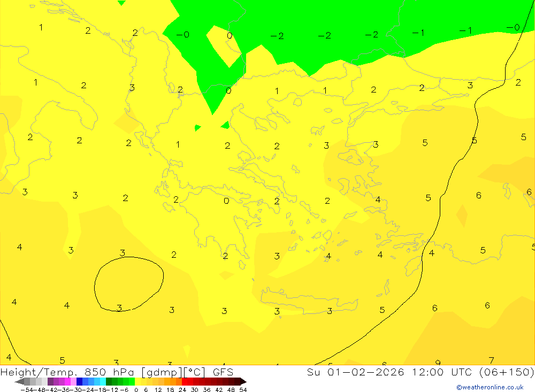
Task: Click the 'GFS' model label in the title
Action: tap(223, 372)
